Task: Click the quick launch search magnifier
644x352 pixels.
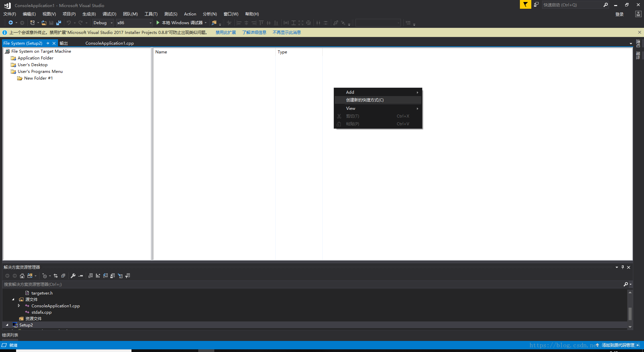Action: [x=605, y=5]
